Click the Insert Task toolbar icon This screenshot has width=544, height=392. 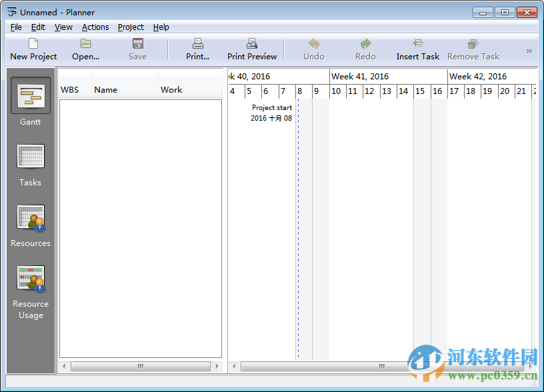point(417,48)
